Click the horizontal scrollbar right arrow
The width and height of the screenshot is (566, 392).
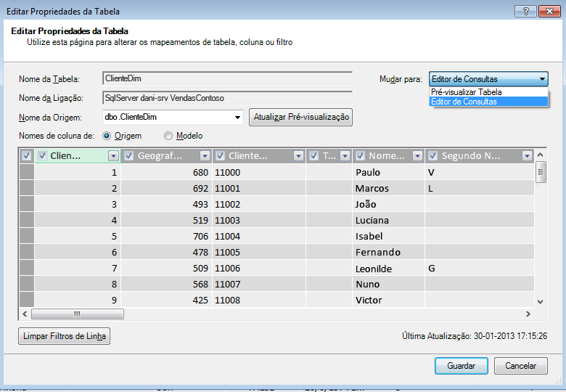pos(528,314)
